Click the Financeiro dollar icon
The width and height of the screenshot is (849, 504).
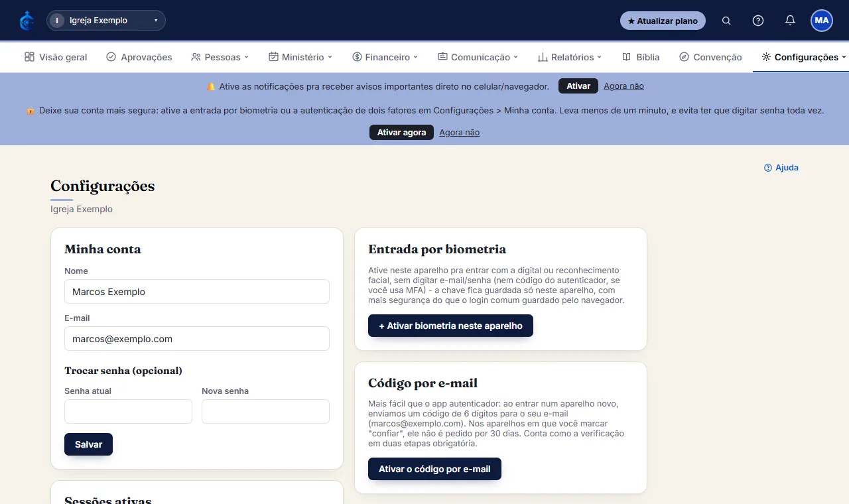click(357, 57)
